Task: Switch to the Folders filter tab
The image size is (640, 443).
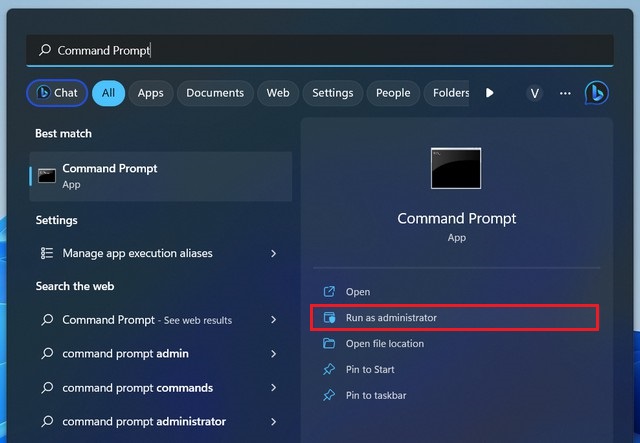Action: [x=447, y=93]
